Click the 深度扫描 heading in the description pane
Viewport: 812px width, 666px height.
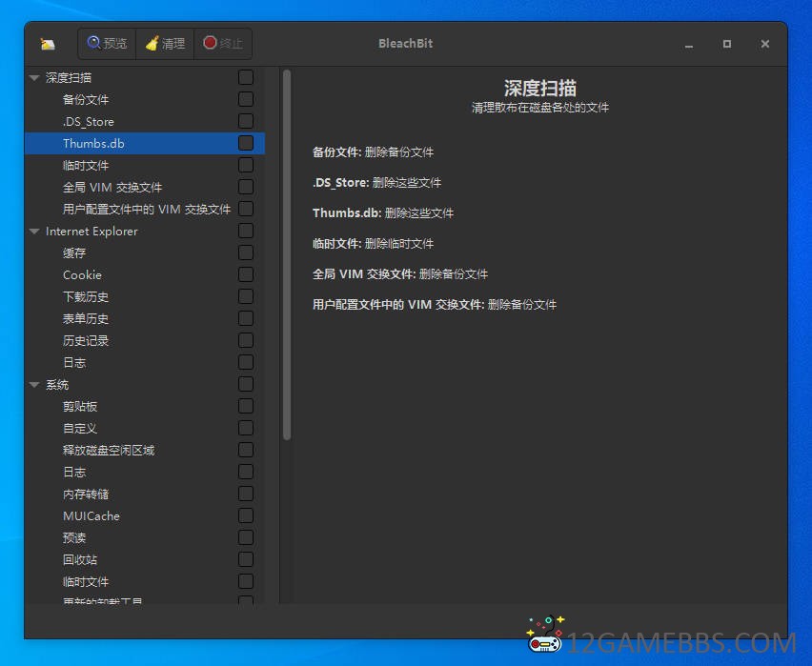(540, 88)
